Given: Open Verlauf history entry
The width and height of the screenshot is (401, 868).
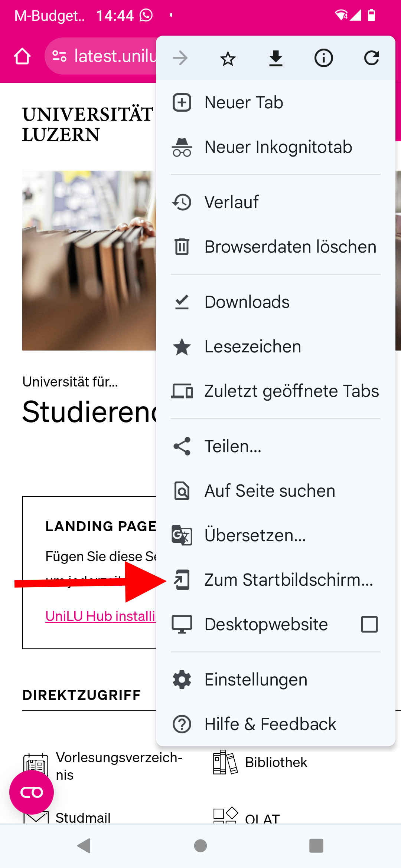Looking at the screenshot, I should pos(276,202).
